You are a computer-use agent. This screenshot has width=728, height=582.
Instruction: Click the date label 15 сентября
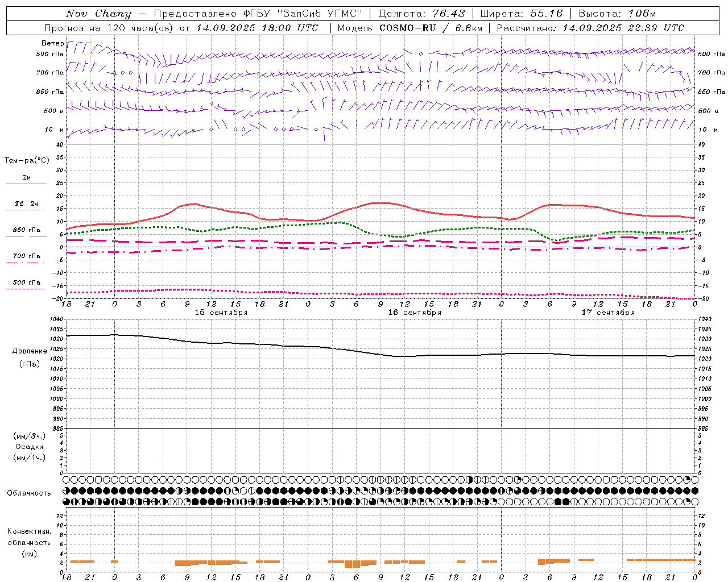[x=221, y=313]
